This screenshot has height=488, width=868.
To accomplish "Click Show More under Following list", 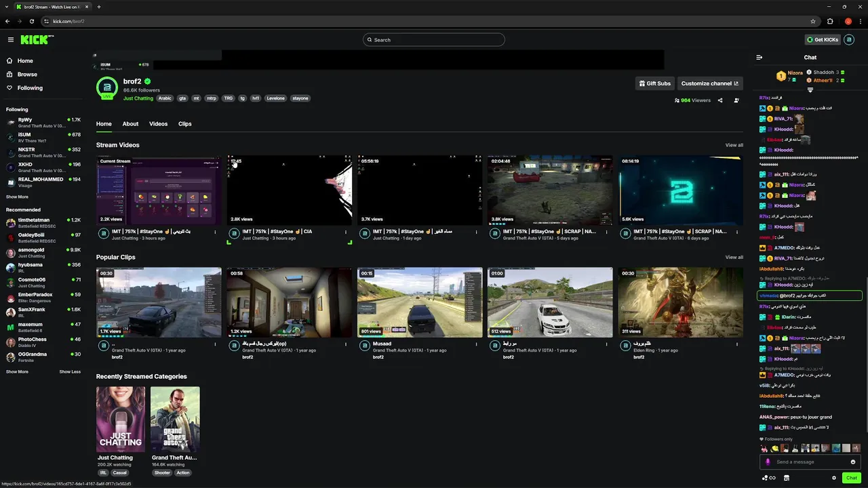I will pos(17,197).
